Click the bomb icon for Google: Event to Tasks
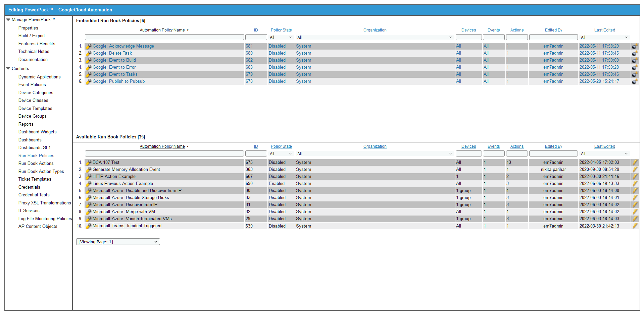Image resolution: width=644 pixels, height=315 pixels. [x=635, y=74]
